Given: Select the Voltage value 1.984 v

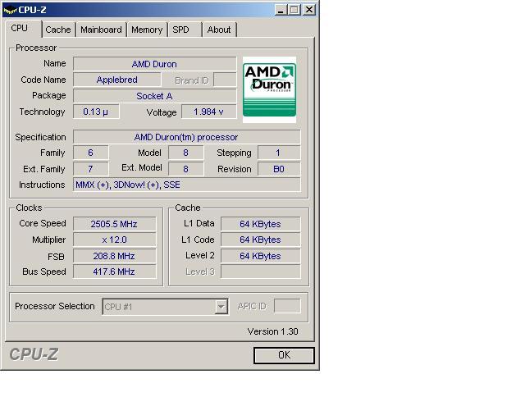Looking at the screenshot, I should (x=209, y=112).
